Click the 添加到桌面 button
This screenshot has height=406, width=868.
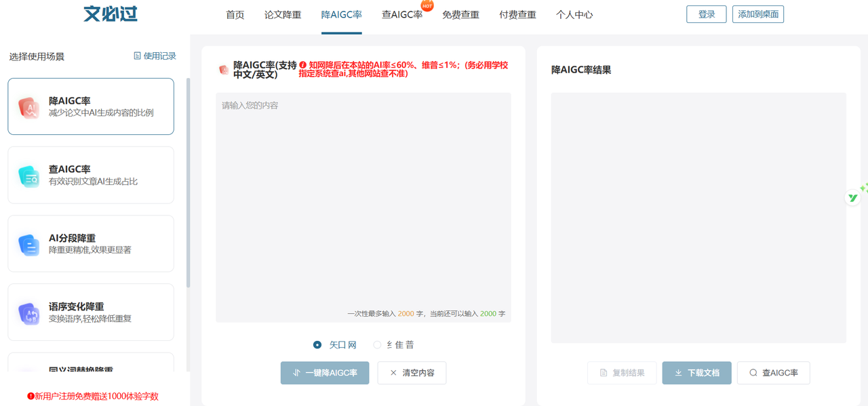tap(758, 14)
